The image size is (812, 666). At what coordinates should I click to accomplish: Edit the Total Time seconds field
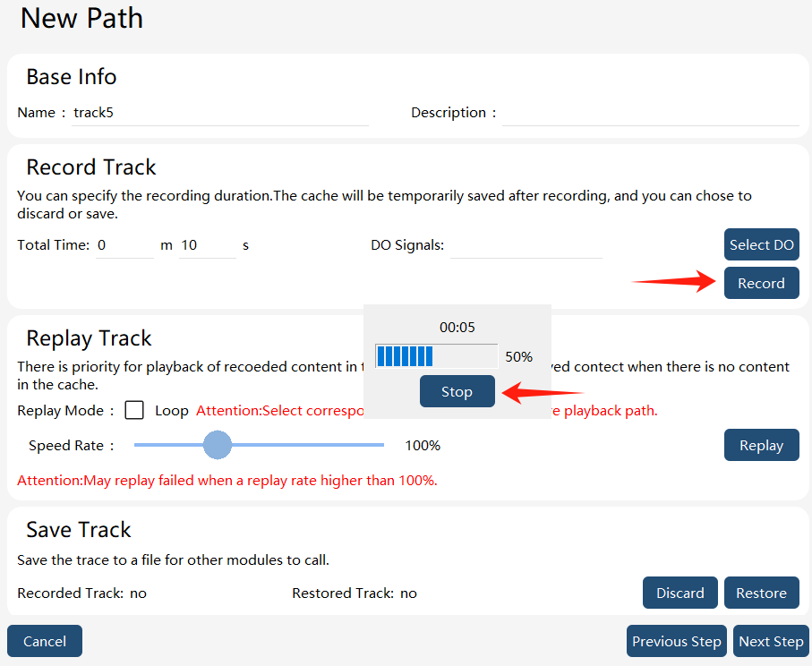point(207,245)
